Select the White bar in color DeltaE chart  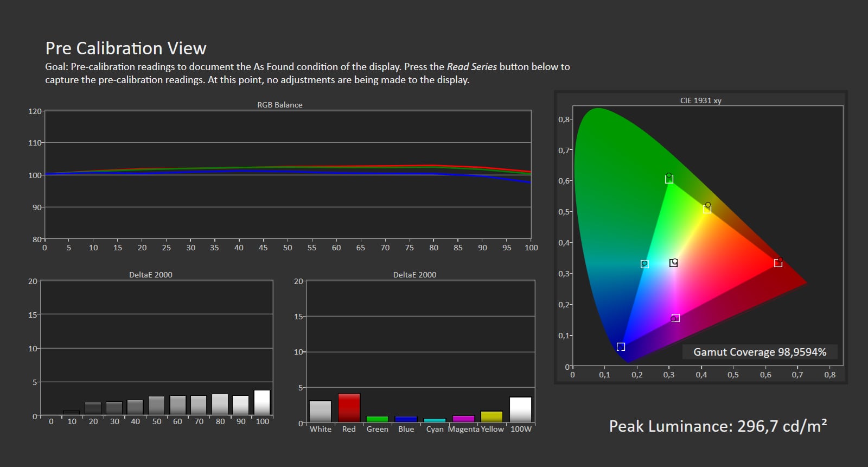320,411
